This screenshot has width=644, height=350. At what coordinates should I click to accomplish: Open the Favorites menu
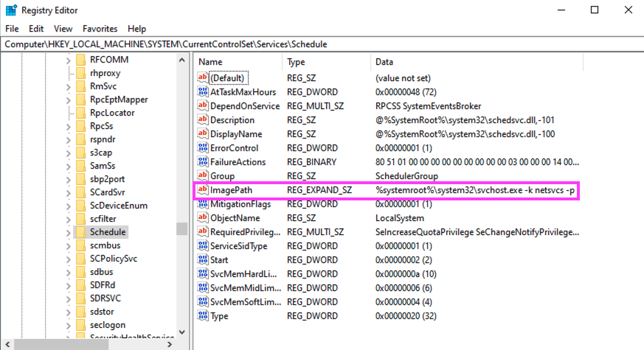[x=100, y=29]
